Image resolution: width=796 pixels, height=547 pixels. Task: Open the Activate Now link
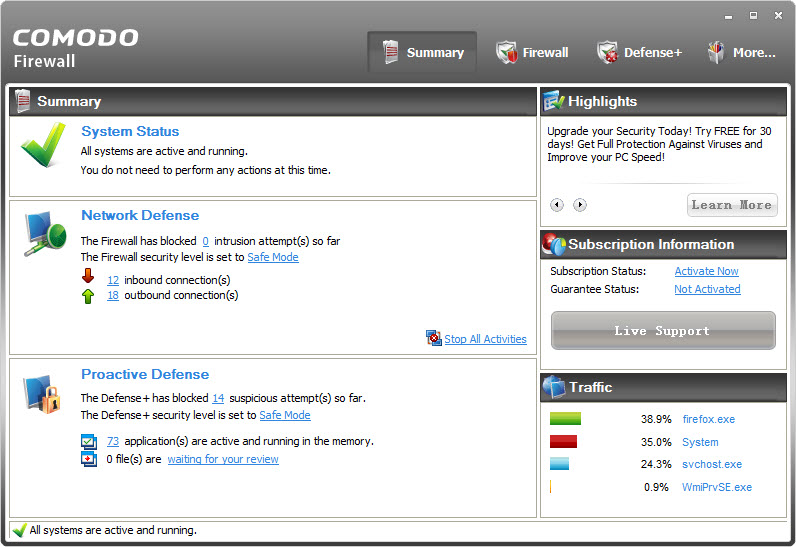(706, 271)
